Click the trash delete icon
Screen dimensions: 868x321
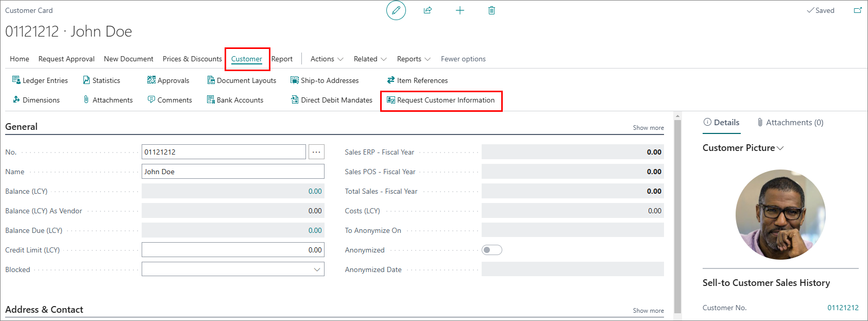click(x=491, y=10)
